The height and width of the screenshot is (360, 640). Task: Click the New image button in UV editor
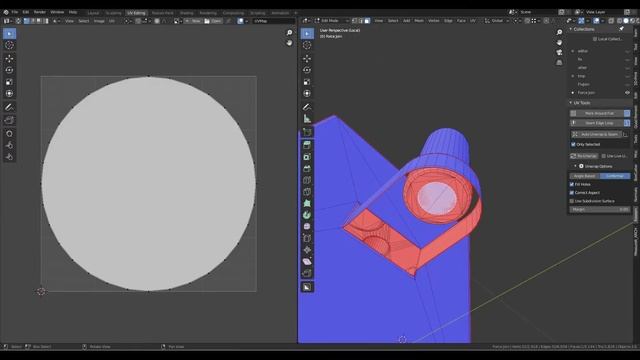click(x=193, y=21)
